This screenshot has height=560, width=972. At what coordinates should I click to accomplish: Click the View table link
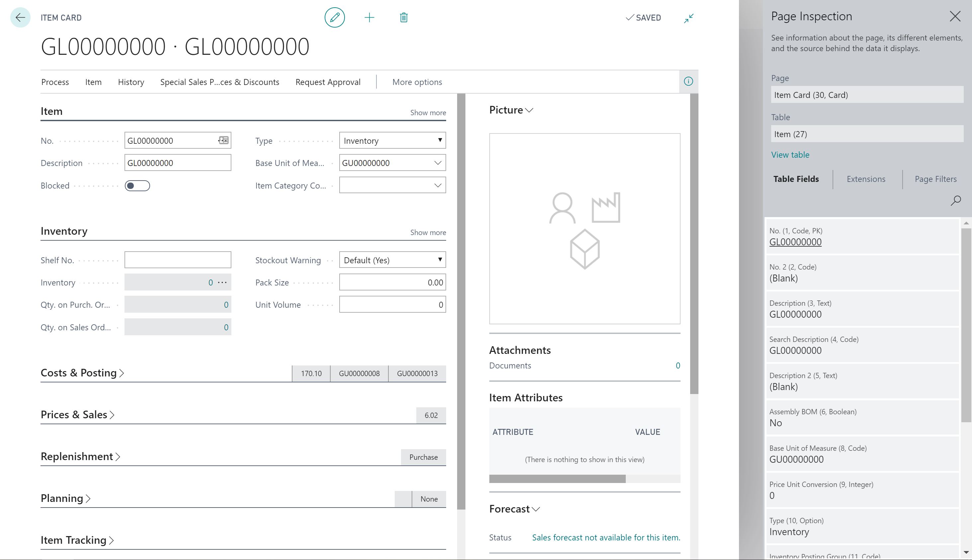click(x=790, y=155)
